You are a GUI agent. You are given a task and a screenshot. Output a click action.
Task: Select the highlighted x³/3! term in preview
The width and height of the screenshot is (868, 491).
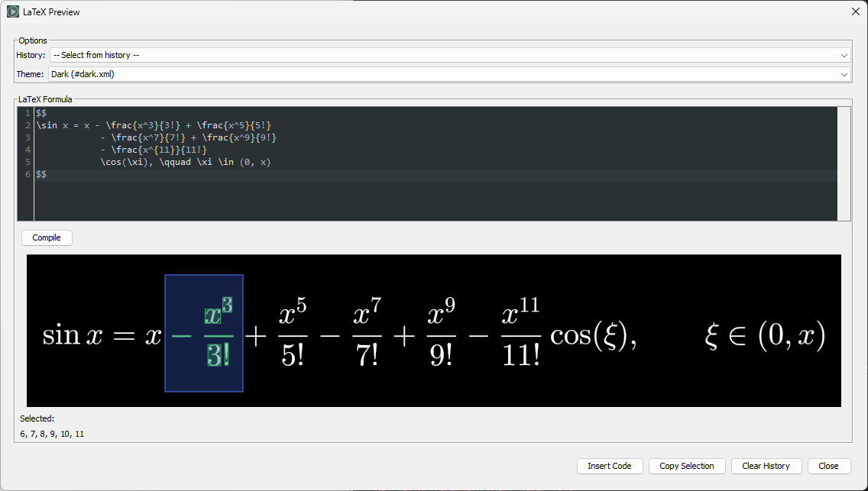pos(218,334)
